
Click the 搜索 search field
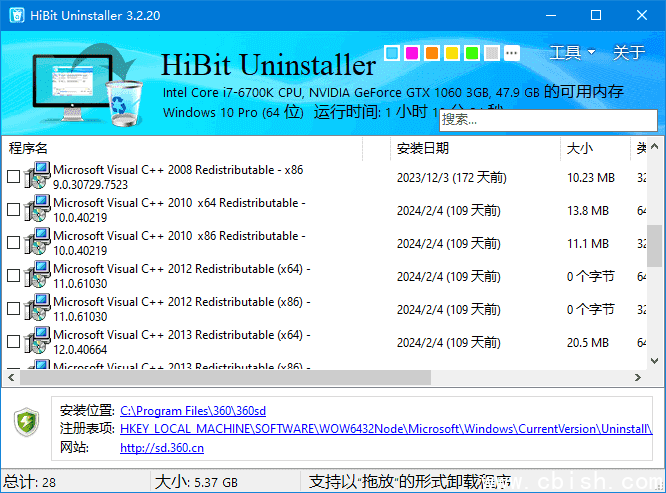point(546,120)
